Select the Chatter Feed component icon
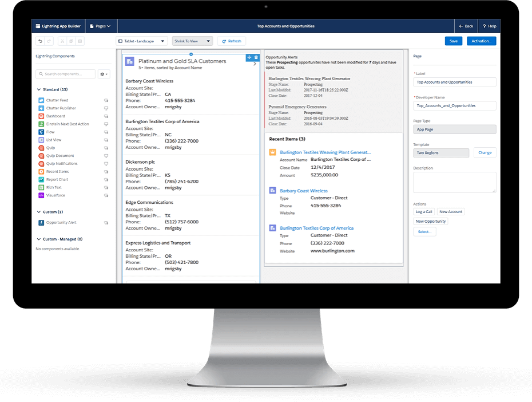Screen dimensions: 532x402 pyautogui.click(x=41, y=100)
